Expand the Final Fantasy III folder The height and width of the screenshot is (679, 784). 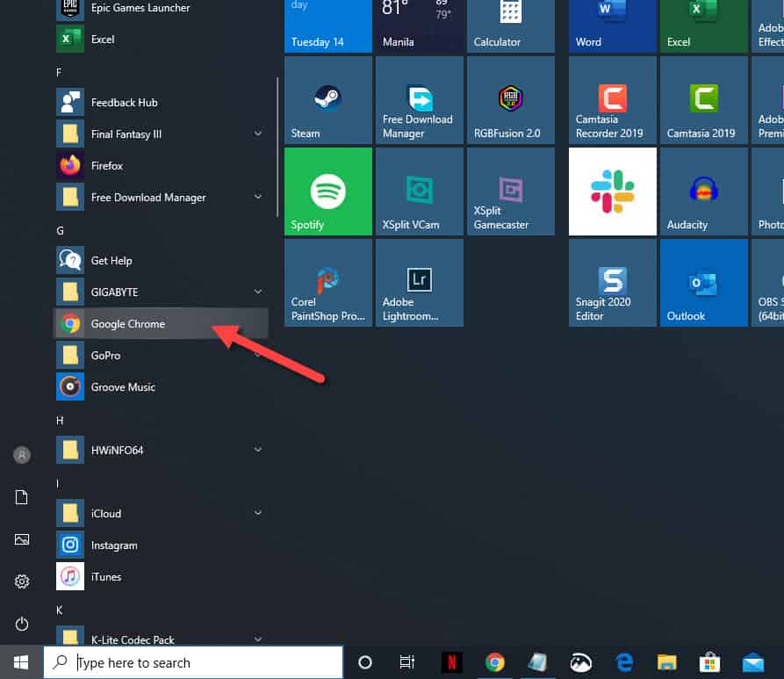click(x=257, y=134)
